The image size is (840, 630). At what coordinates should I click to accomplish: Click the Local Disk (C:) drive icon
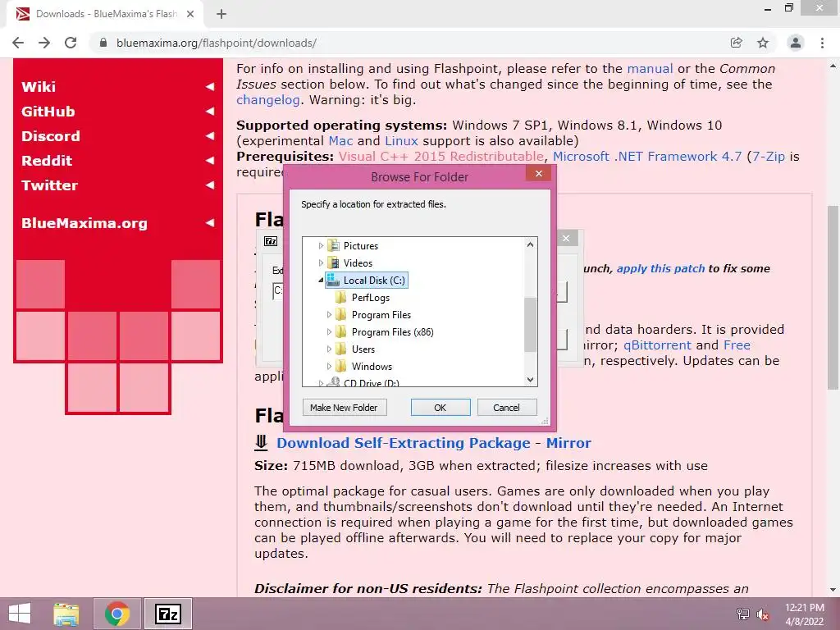click(x=334, y=281)
